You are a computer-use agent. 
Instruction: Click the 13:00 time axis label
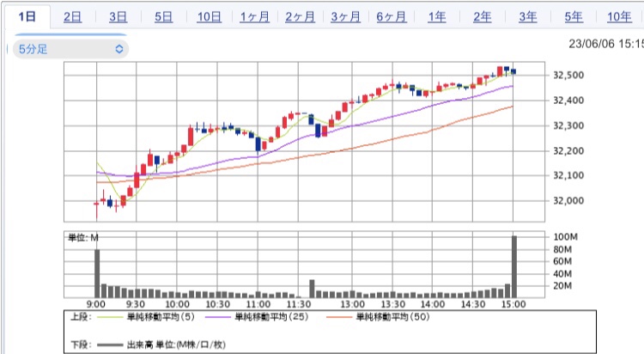pos(352,304)
